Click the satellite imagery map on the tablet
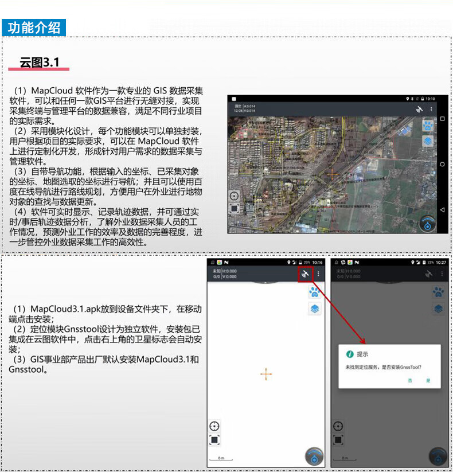 point(332,174)
